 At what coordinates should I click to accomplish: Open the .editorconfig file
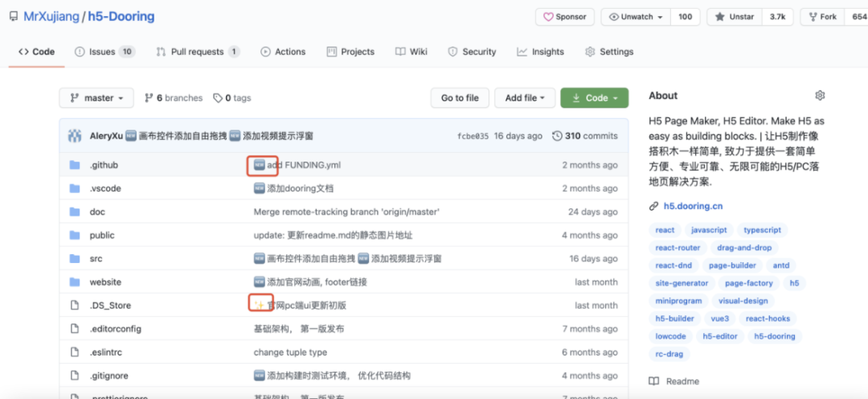tap(115, 329)
